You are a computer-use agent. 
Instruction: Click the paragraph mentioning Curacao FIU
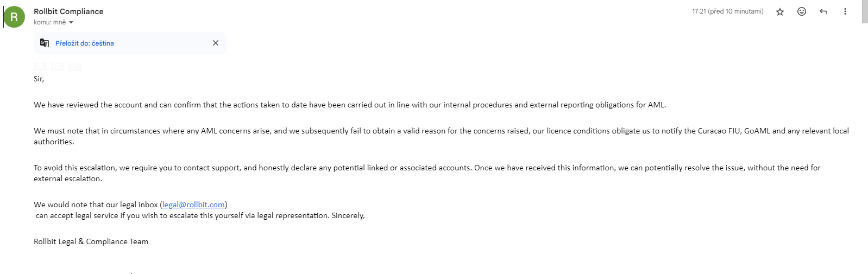click(441, 136)
